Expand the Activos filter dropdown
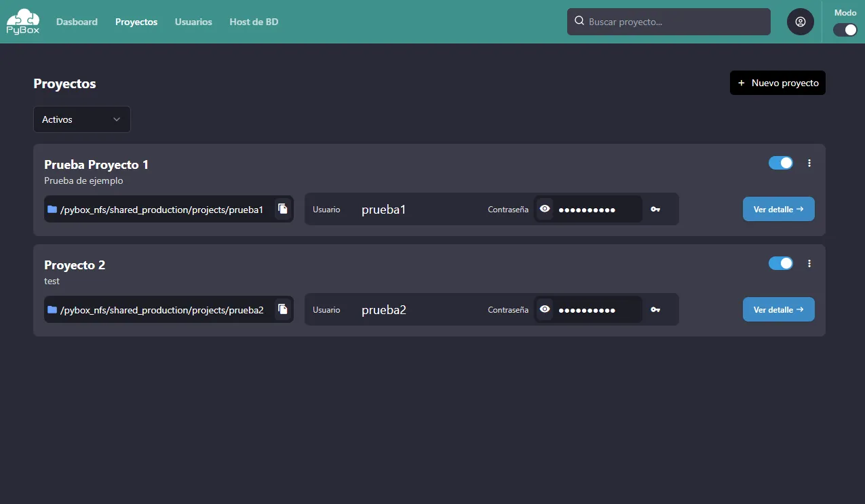The image size is (865, 504). (82, 119)
